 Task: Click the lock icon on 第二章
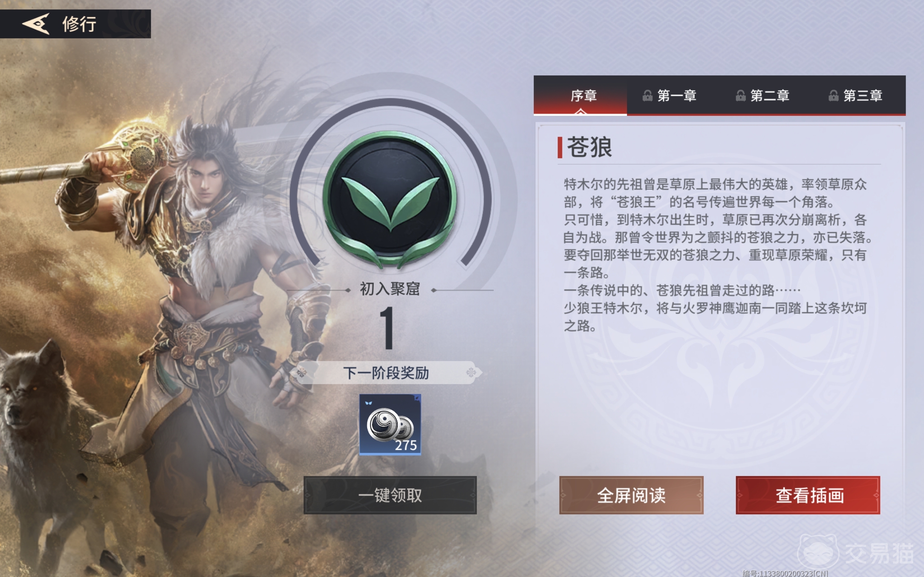[x=740, y=96]
